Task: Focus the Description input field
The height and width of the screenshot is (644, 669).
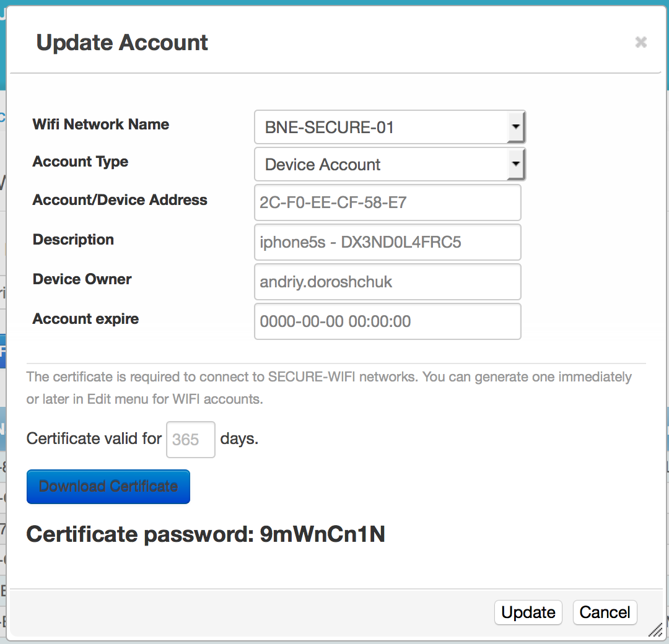Action: [387, 242]
